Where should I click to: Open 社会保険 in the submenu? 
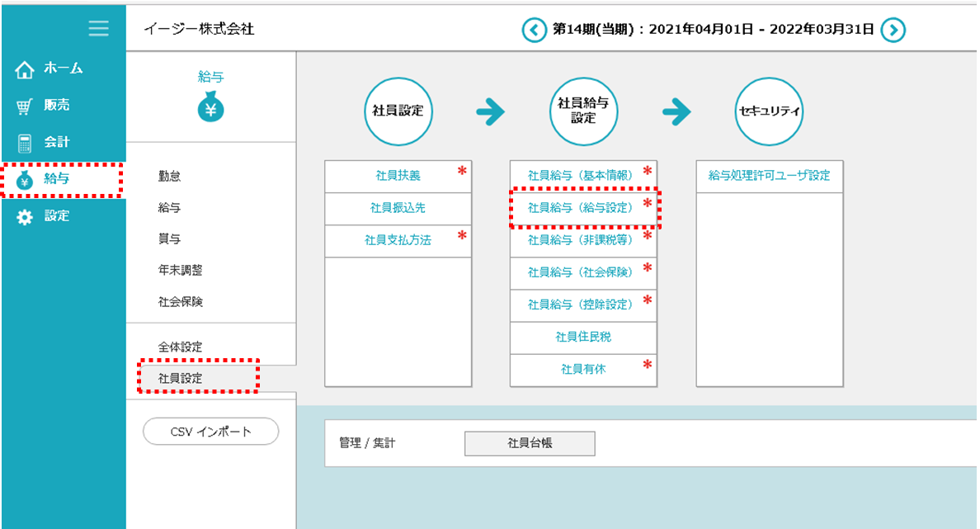[180, 302]
